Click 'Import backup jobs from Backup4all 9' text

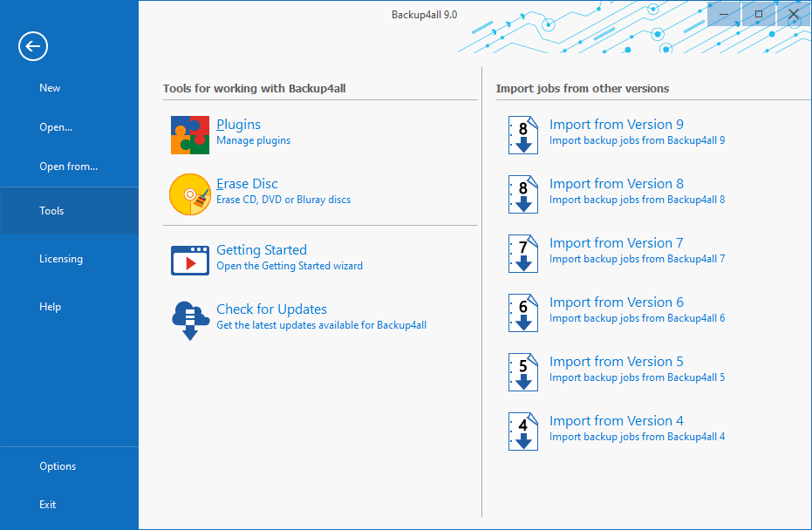pyautogui.click(x=637, y=141)
